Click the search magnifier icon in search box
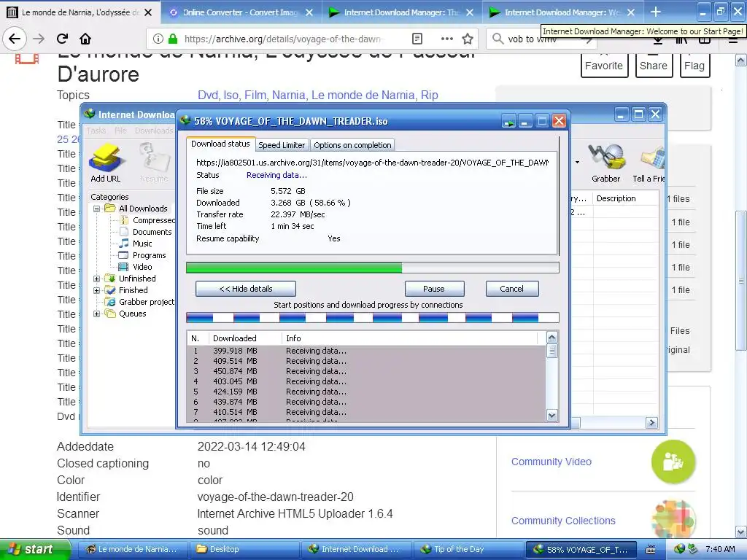Viewport: 747px width, 560px height. click(498, 39)
